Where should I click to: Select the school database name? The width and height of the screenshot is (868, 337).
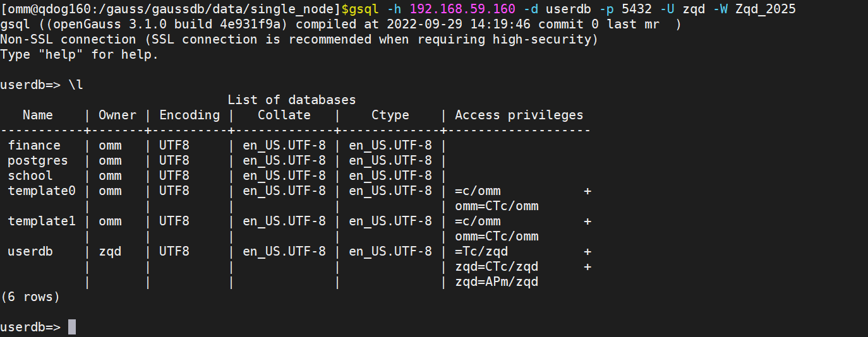(30, 175)
